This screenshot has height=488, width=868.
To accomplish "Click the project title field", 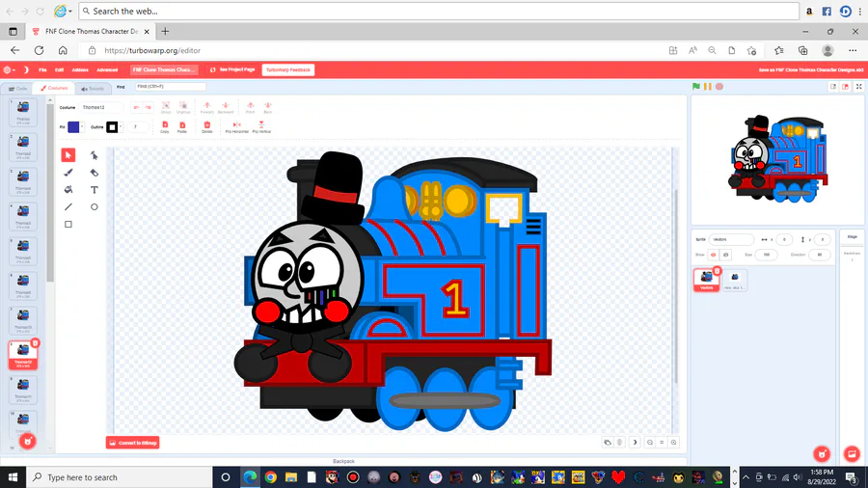I will 164,69.
